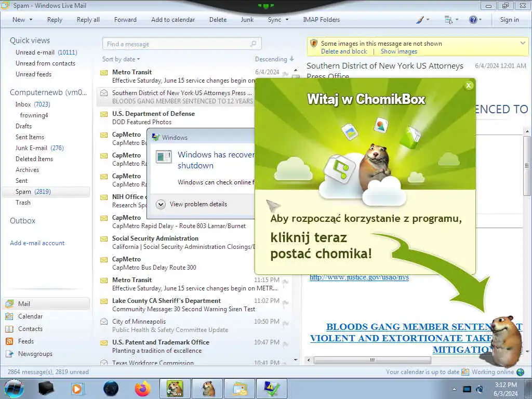Open BLOODS GANG MEMBER headline link
The image size is (532, 399).
pyautogui.click(x=416, y=338)
